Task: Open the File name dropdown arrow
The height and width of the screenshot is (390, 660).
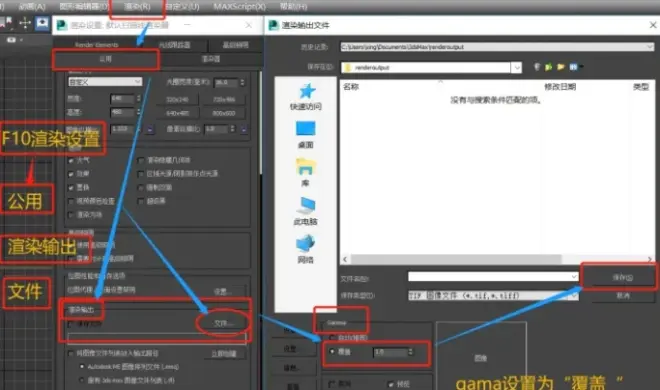Action: tap(574, 276)
